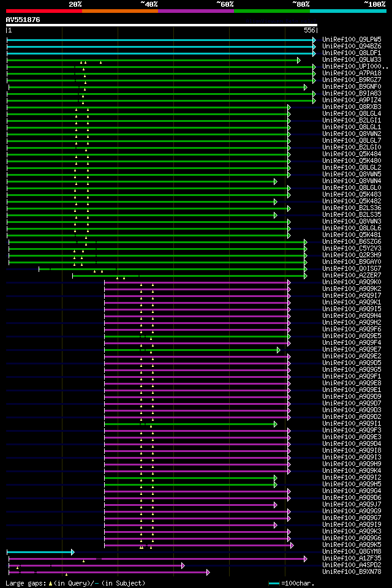Click the green ~80% identity legend segment
The height and width of the screenshot is (588, 392).
coord(272,11)
